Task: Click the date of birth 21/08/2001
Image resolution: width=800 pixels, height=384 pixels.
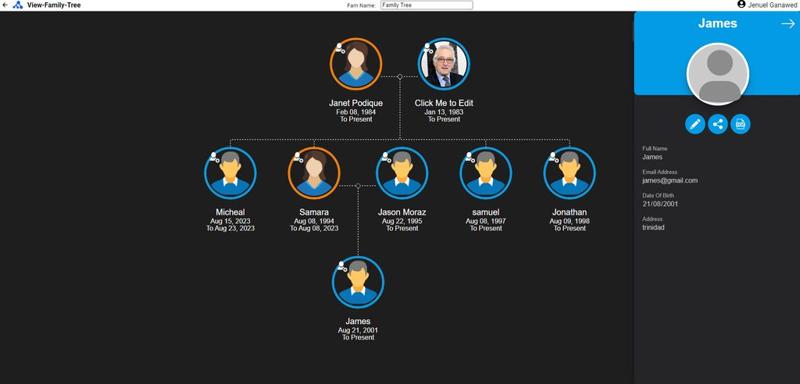Action: click(660, 204)
